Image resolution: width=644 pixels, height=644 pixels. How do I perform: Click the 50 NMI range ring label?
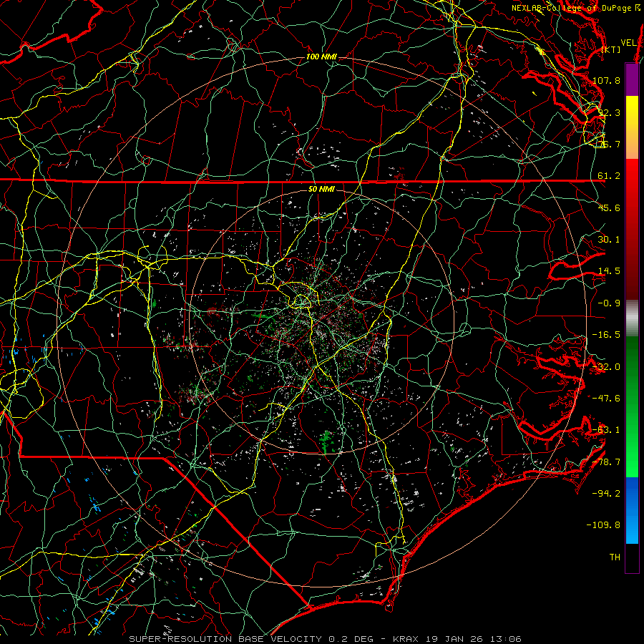(321, 189)
